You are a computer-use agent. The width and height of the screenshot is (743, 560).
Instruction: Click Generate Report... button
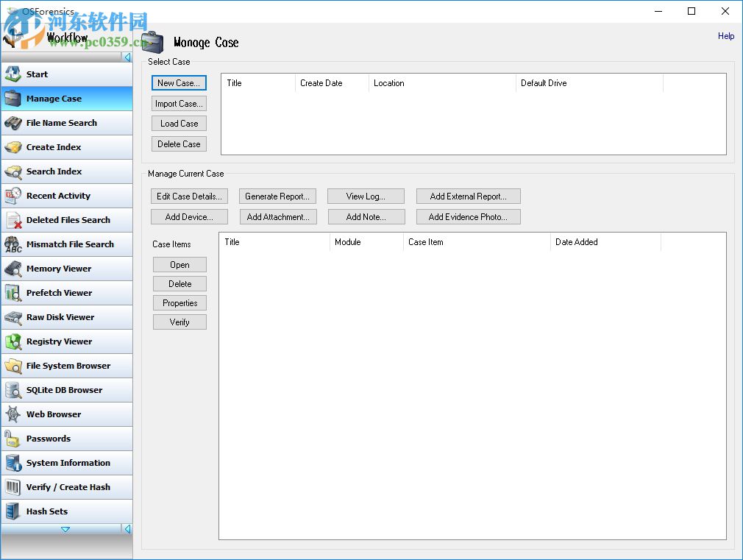click(277, 196)
